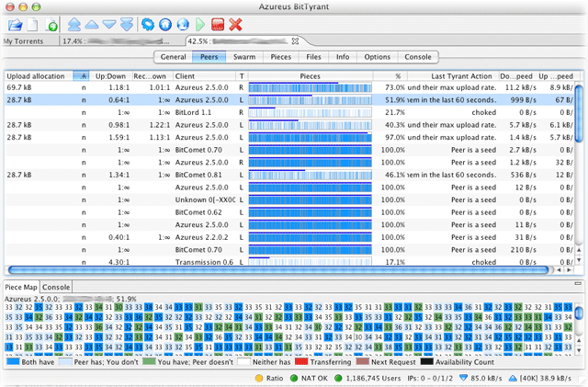Click the 73.0% pieces progress bar
The width and height of the screenshot is (588, 387).
point(311,88)
